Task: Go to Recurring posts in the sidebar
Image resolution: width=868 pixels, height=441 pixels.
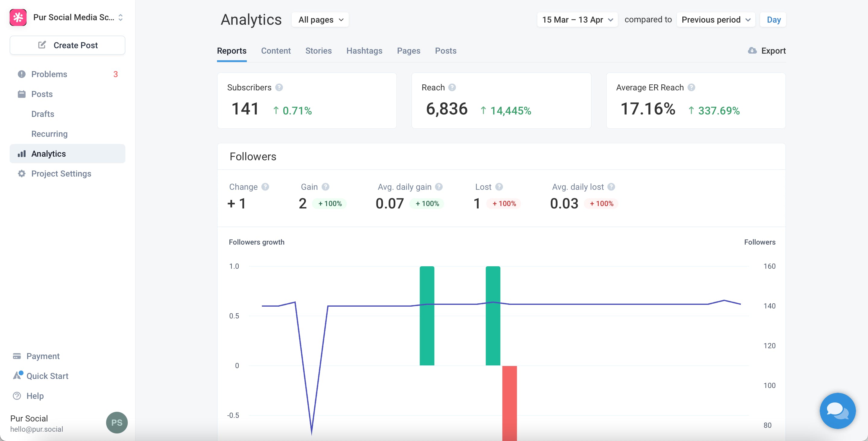Action: pyautogui.click(x=68, y=134)
